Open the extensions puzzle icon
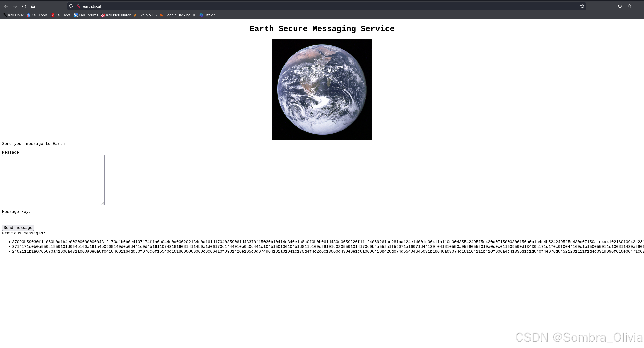 click(x=629, y=6)
